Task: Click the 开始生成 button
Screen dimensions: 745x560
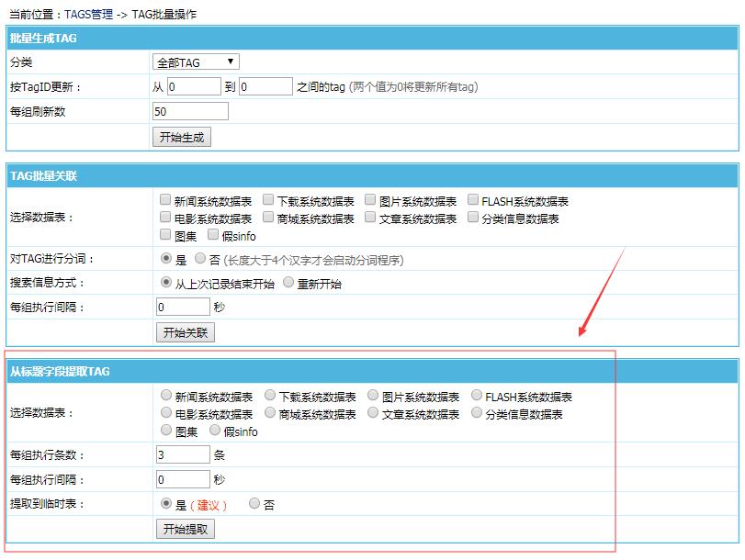Action: 182,138
